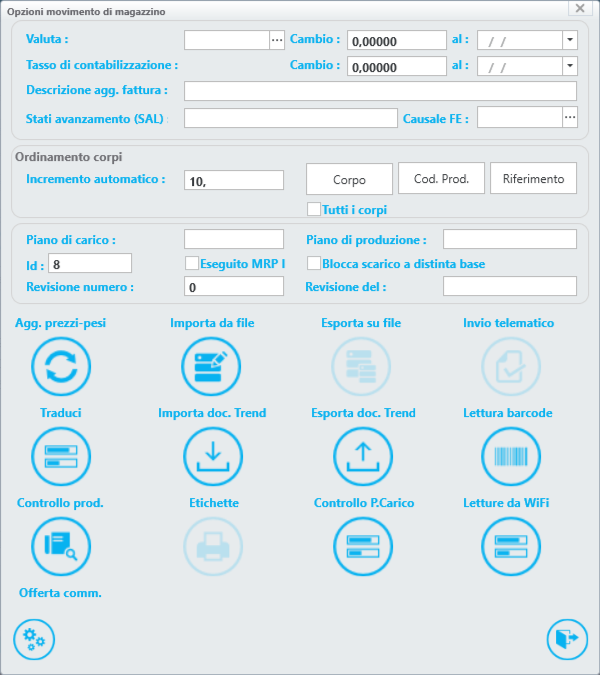Open settings gears icon at bottom left

coord(34,639)
